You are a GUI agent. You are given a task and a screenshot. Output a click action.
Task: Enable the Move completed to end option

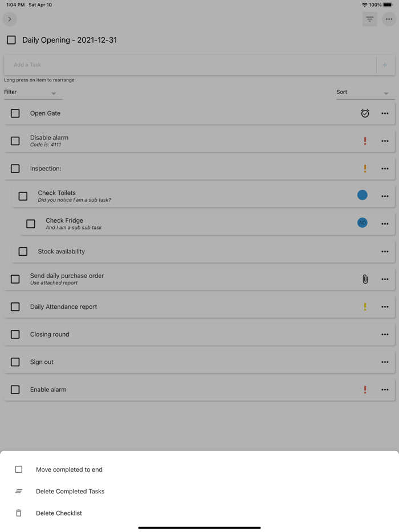coord(18,469)
